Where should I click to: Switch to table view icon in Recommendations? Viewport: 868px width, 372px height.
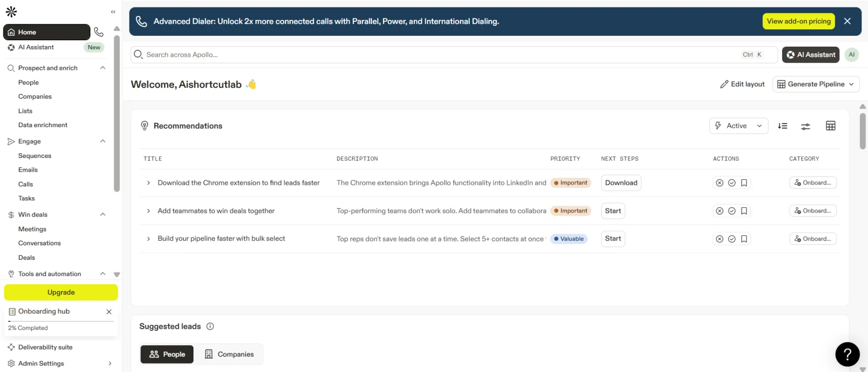[x=830, y=126]
